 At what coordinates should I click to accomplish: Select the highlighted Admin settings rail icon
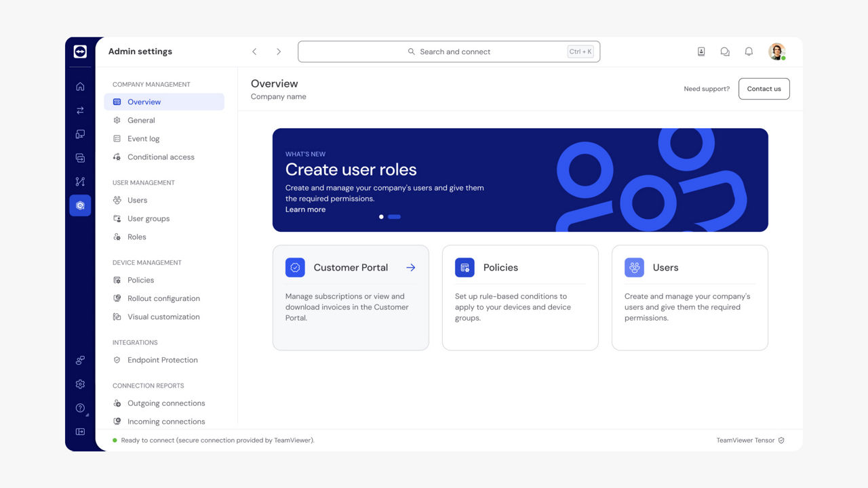(80, 205)
